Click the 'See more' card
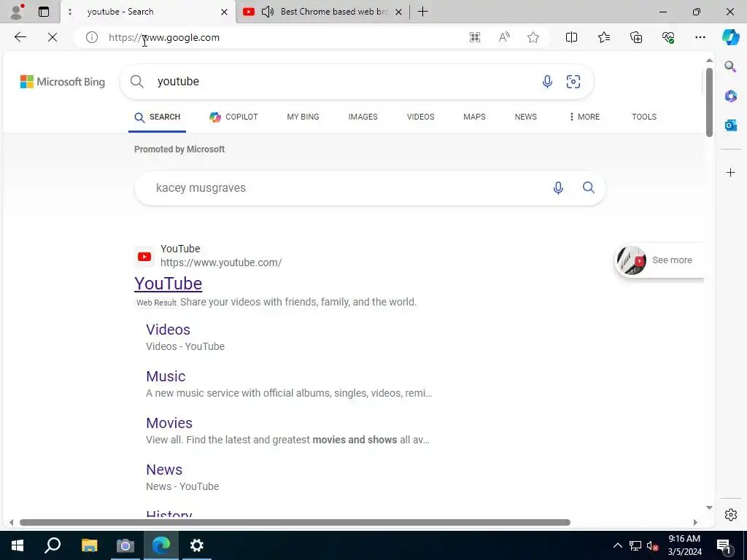 coord(659,260)
